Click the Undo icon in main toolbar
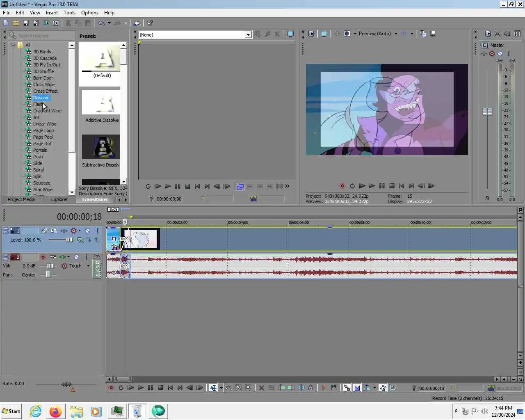This screenshot has width=525, height=420. pos(101,23)
